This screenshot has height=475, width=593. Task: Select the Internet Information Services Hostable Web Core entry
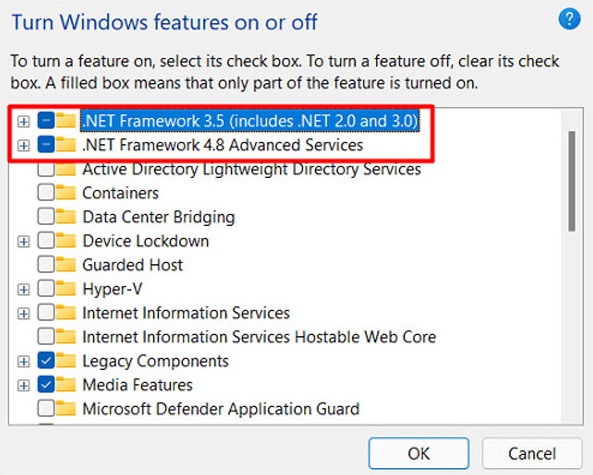259,337
